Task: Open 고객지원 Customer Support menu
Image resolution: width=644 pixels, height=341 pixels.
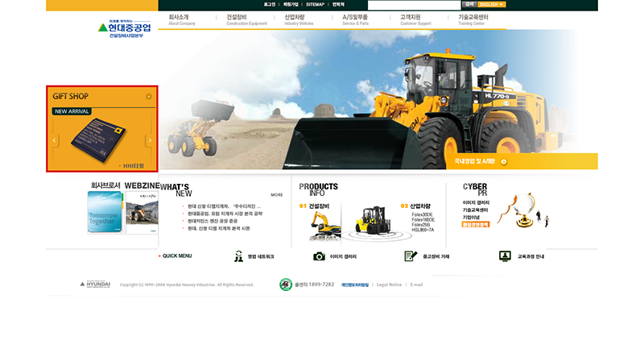Action: coord(415,19)
